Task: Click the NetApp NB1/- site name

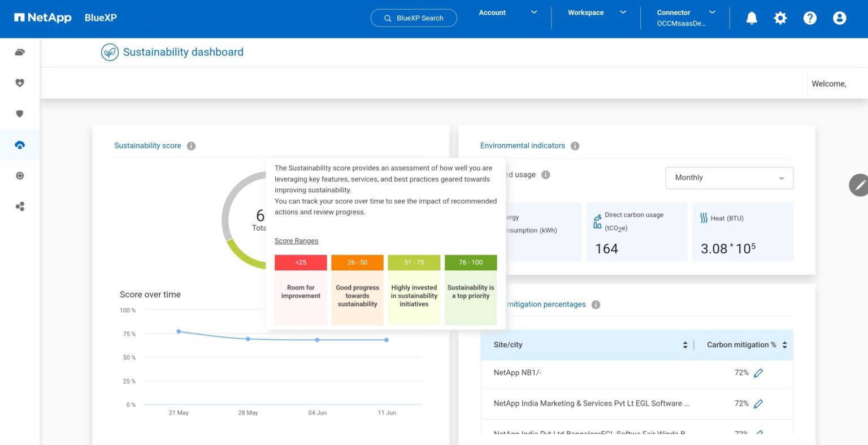Action: [x=518, y=373]
